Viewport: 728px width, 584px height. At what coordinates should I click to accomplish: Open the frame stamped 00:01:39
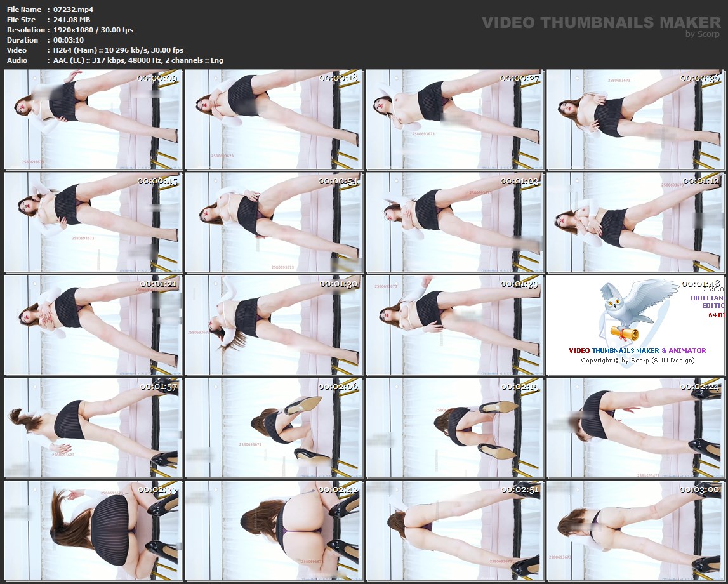[x=454, y=325]
